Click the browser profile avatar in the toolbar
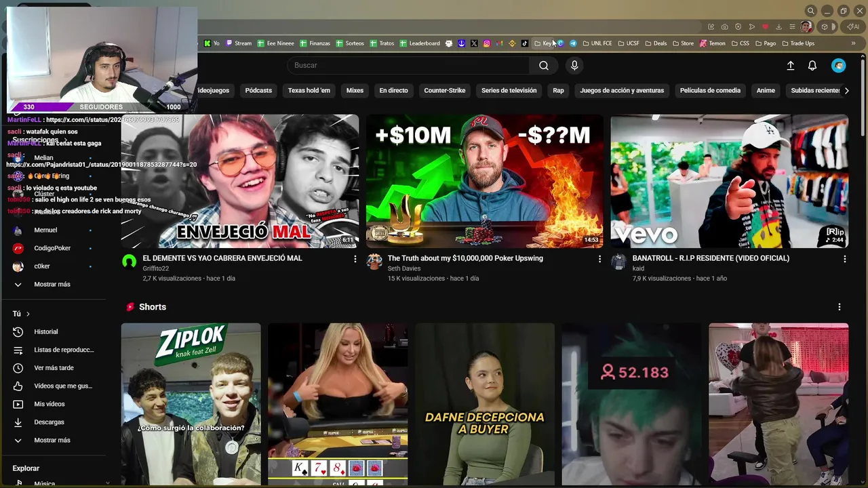The image size is (868, 488). coord(806,27)
